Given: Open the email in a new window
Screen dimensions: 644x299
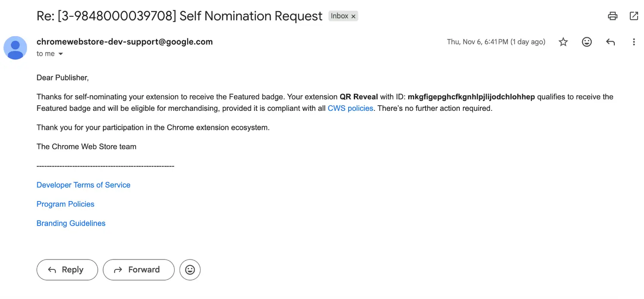Looking at the screenshot, I should tap(634, 16).
